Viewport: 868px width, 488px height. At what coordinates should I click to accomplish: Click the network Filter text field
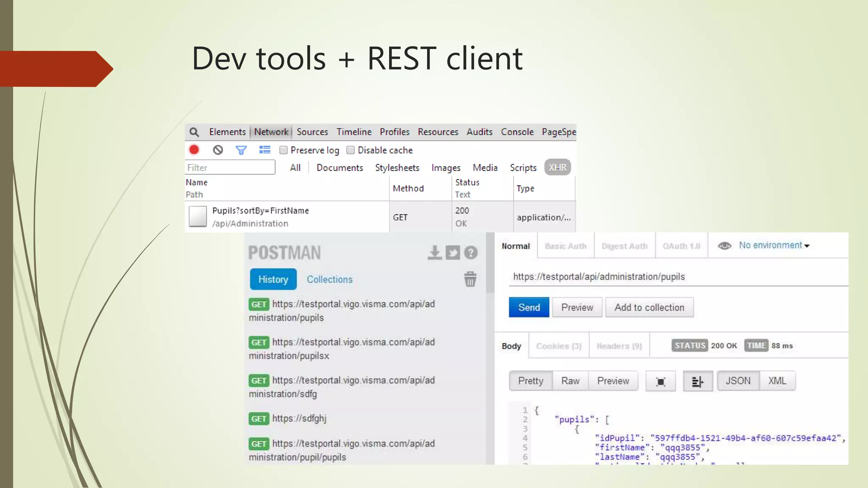[x=230, y=167]
